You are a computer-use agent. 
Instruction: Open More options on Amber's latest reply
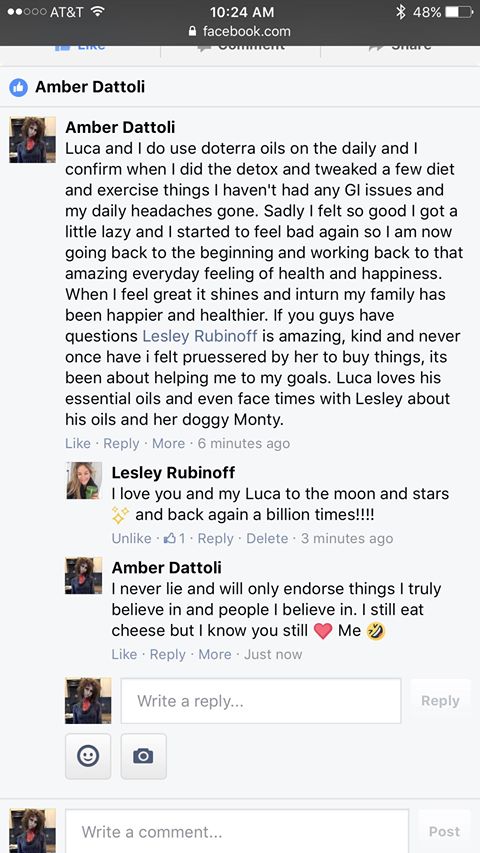click(214, 654)
